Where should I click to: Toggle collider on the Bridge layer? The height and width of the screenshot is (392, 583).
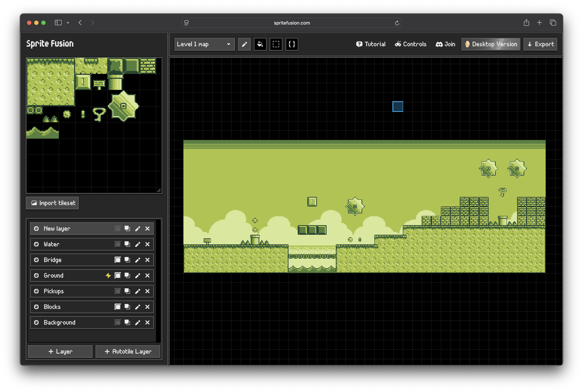[118, 260]
